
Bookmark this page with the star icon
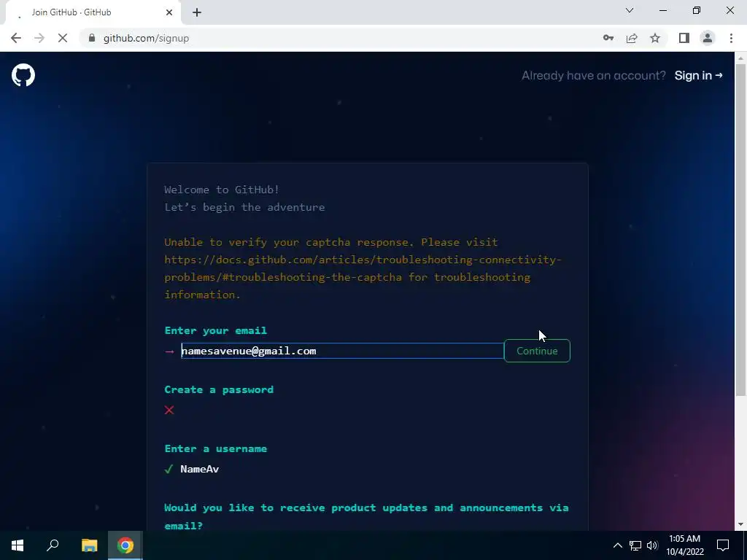pyautogui.click(x=655, y=38)
